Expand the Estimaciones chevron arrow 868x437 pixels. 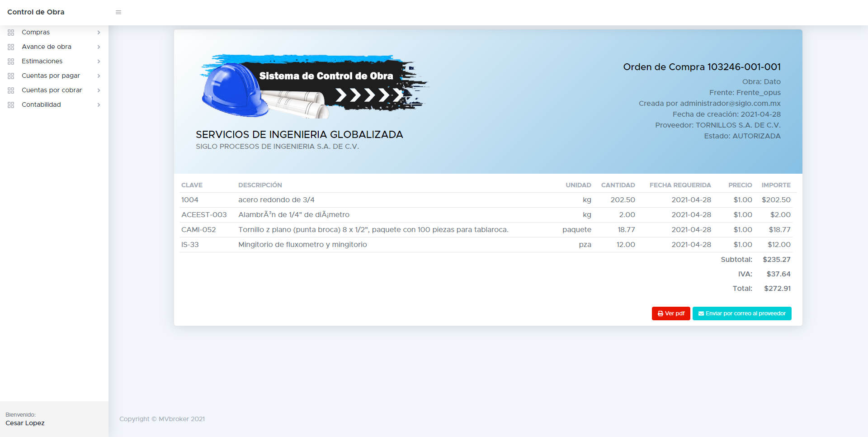[99, 62]
